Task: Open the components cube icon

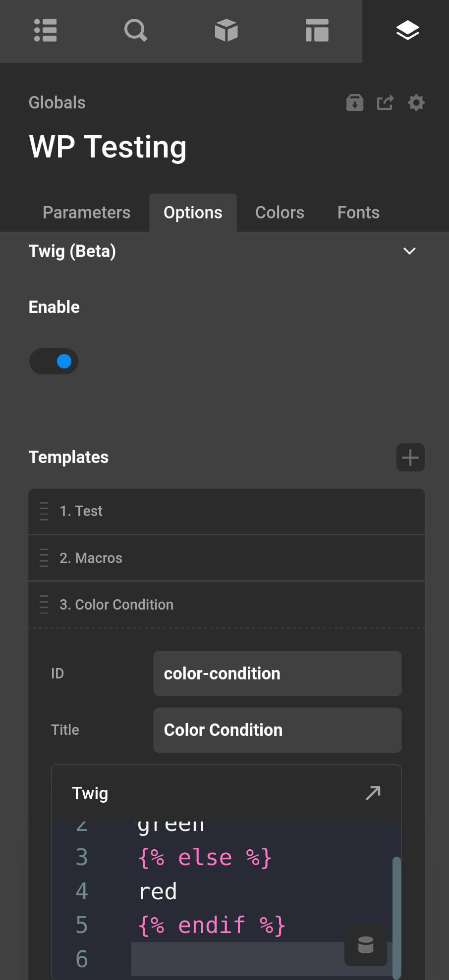Action: tap(226, 31)
